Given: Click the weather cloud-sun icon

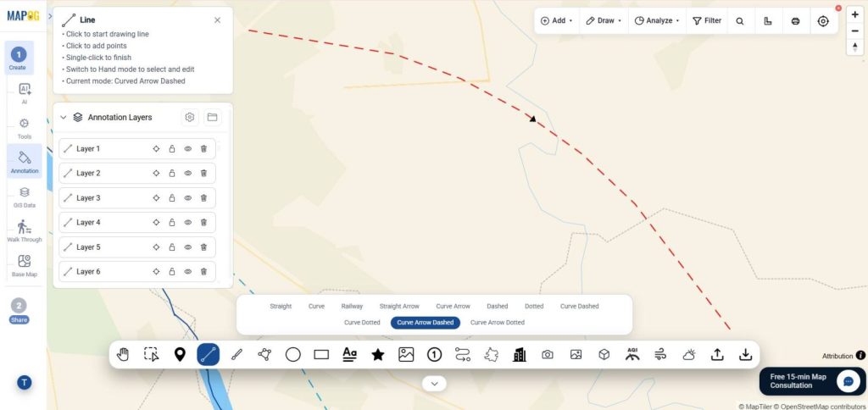Looking at the screenshot, I should (689, 355).
